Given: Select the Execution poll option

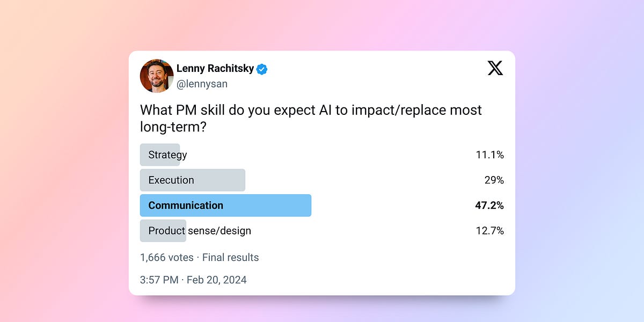Looking at the screenshot, I should click(x=171, y=180).
